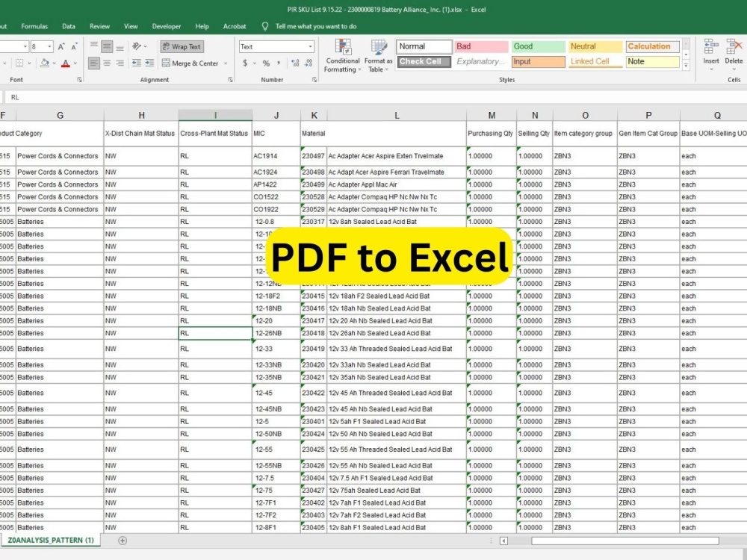
Task: Open Alignment group dialog launcher
Action: point(231,80)
